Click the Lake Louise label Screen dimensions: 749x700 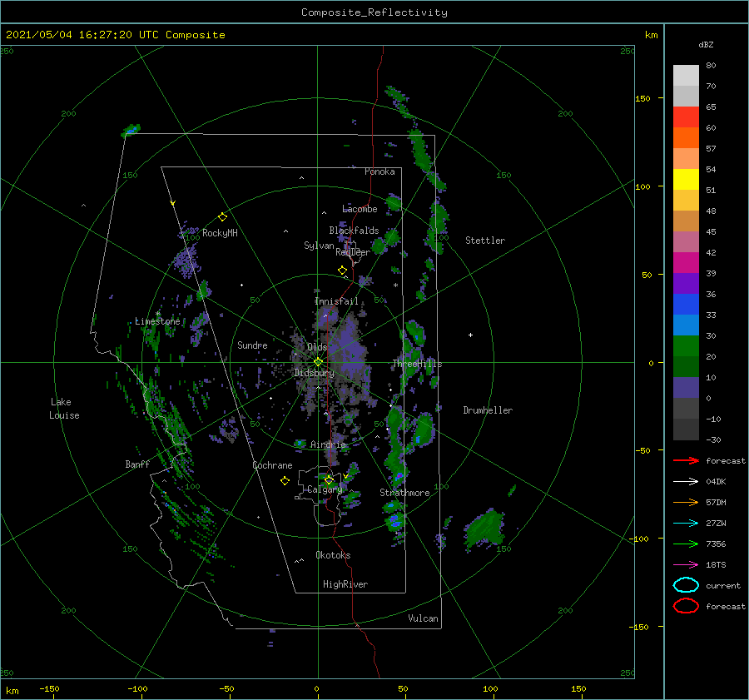click(64, 409)
